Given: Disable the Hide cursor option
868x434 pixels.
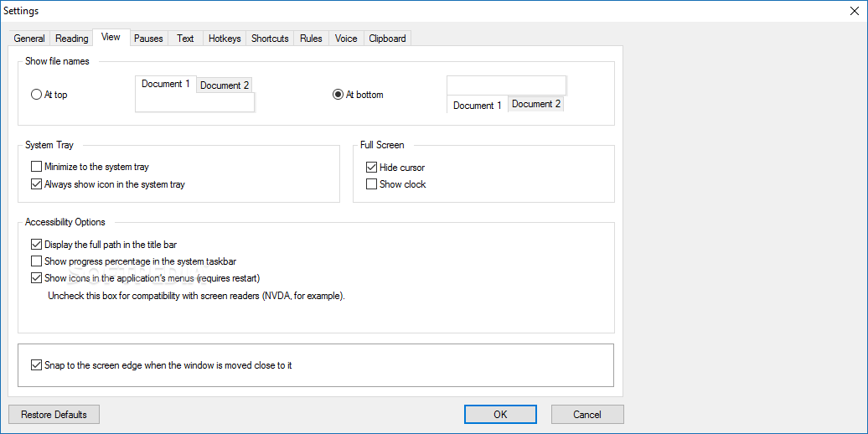Looking at the screenshot, I should click(x=372, y=168).
